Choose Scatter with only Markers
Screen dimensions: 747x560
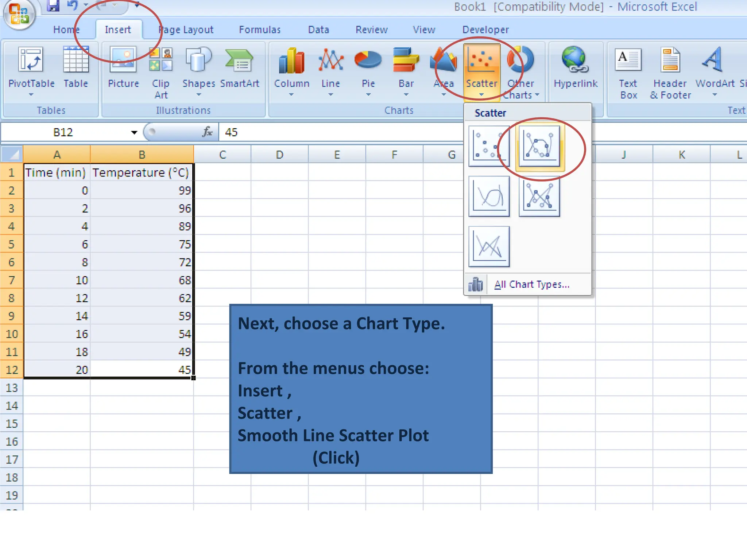point(489,146)
